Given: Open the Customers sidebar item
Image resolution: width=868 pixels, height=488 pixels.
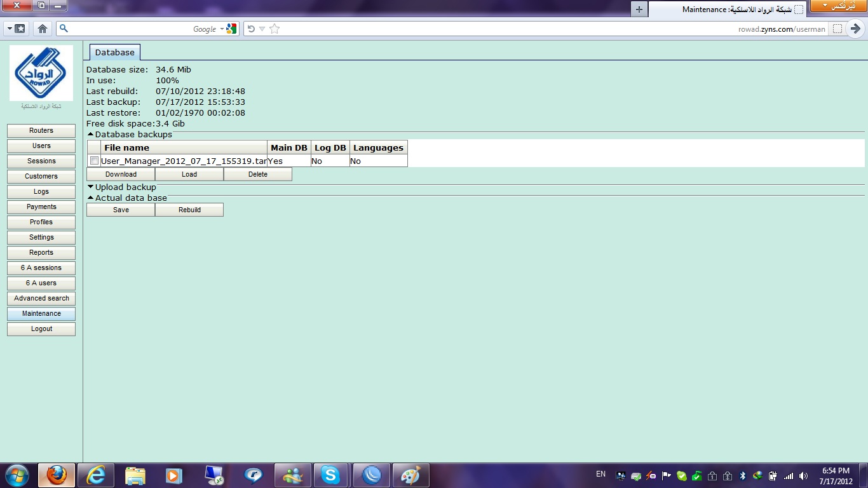Looking at the screenshot, I should tap(41, 177).
